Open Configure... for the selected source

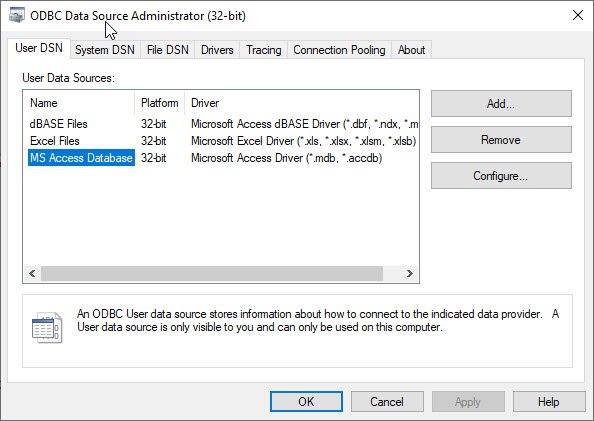[501, 175]
